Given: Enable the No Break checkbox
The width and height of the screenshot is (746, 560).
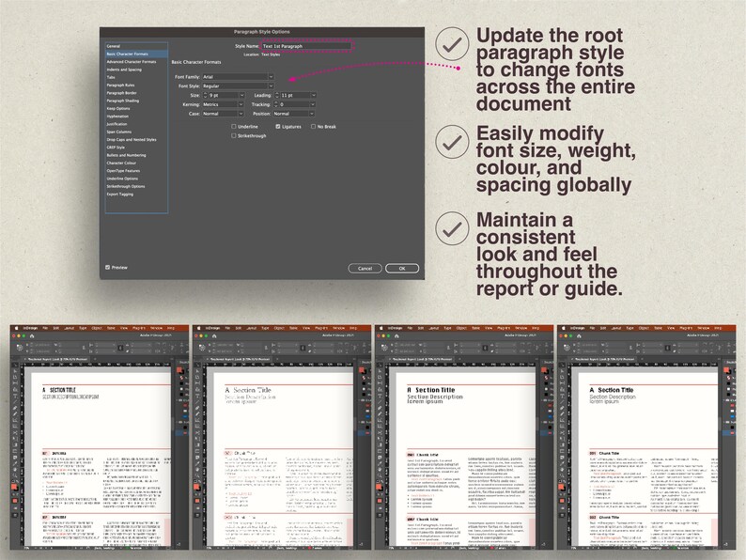Looking at the screenshot, I should click(x=313, y=127).
